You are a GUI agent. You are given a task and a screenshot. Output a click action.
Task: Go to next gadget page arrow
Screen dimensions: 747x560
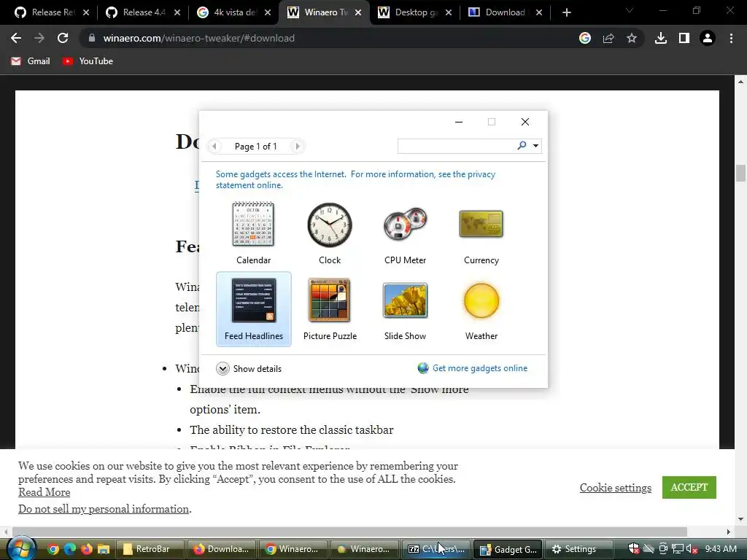coord(298,146)
